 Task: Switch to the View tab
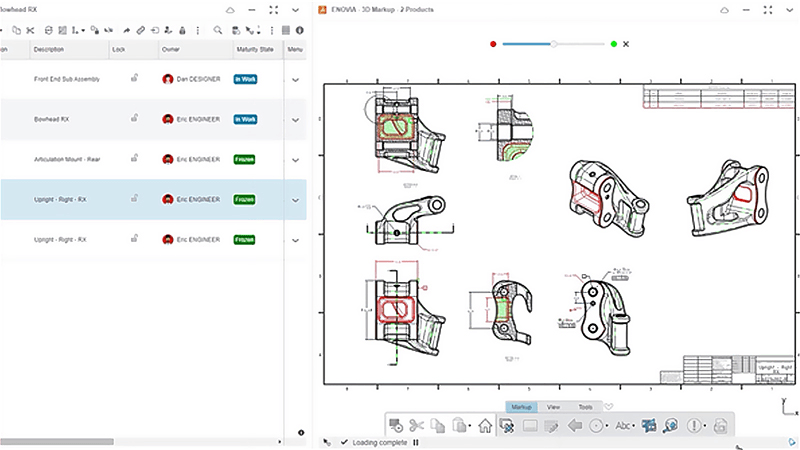(x=553, y=407)
